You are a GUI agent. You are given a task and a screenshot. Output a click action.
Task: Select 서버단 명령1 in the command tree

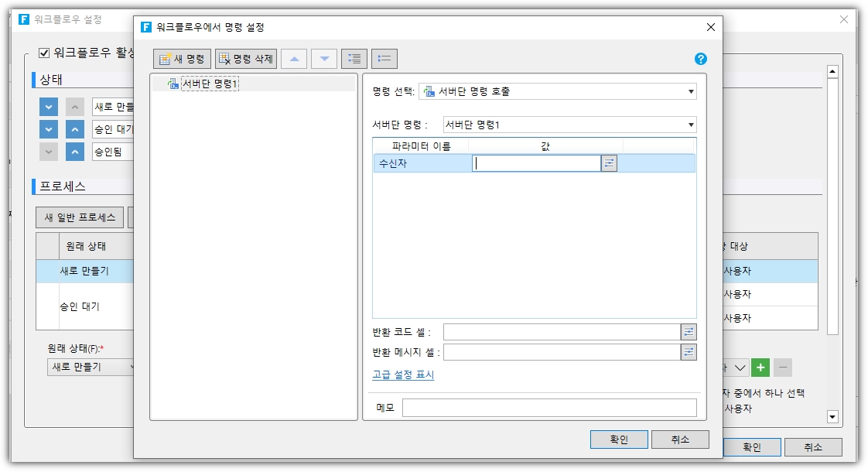210,84
